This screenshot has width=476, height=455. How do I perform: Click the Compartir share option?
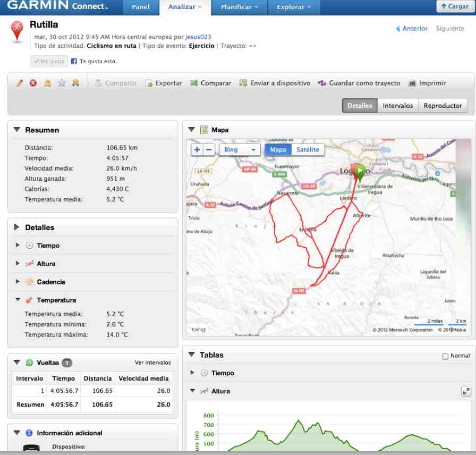click(116, 83)
